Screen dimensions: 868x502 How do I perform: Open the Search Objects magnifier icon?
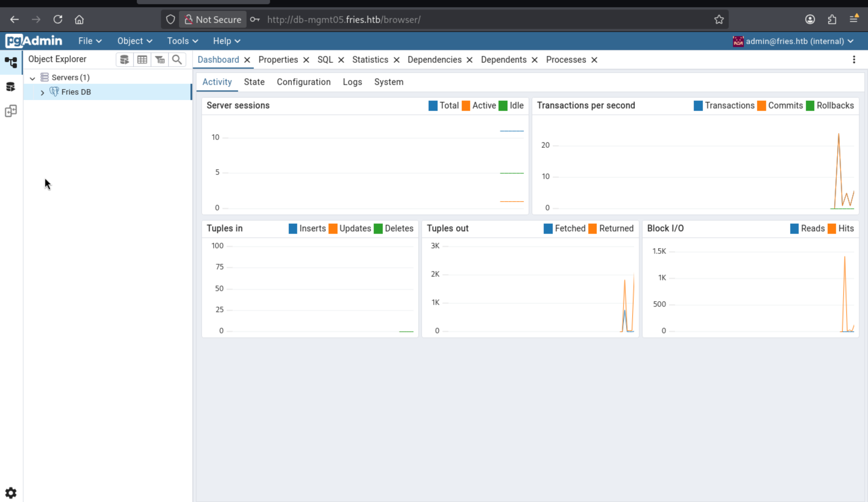pos(177,60)
